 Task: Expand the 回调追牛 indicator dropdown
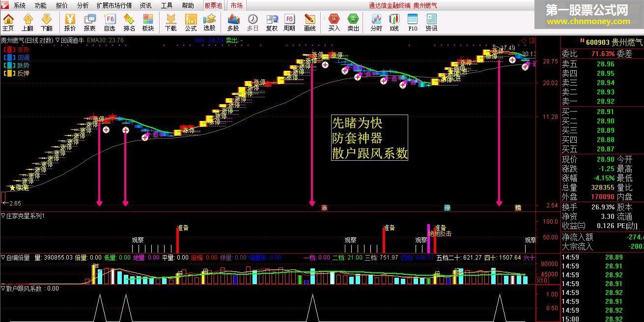pyautogui.click(x=58, y=40)
